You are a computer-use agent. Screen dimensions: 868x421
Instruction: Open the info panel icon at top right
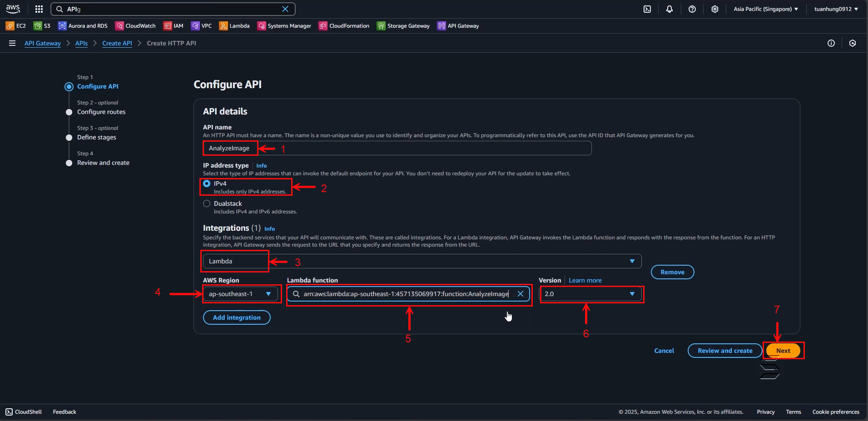point(831,43)
